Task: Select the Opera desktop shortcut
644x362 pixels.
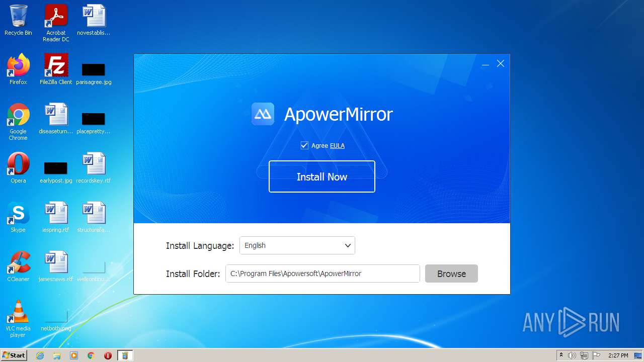Action: [18, 168]
